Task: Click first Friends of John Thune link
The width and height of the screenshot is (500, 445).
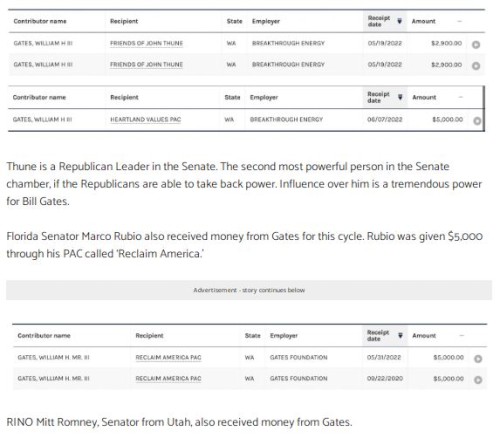Action: [146, 43]
